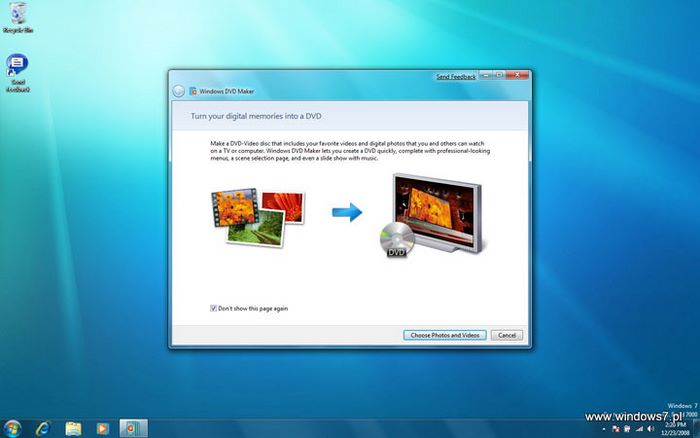Click the network signal tray icon
Screen dimensions: 700x438
click(639, 429)
